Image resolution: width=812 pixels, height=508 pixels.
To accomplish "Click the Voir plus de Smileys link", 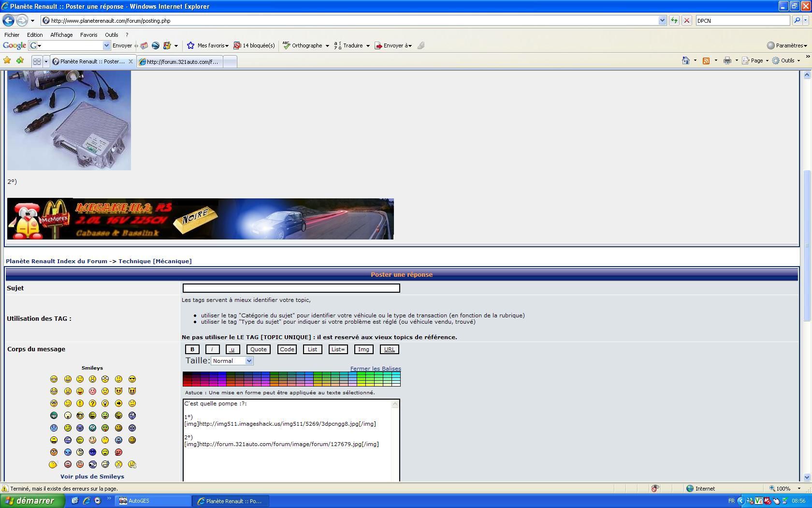I will click(92, 477).
